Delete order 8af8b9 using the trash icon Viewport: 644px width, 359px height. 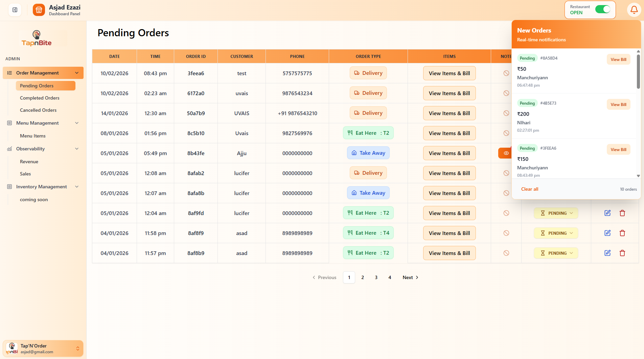point(622,253)
